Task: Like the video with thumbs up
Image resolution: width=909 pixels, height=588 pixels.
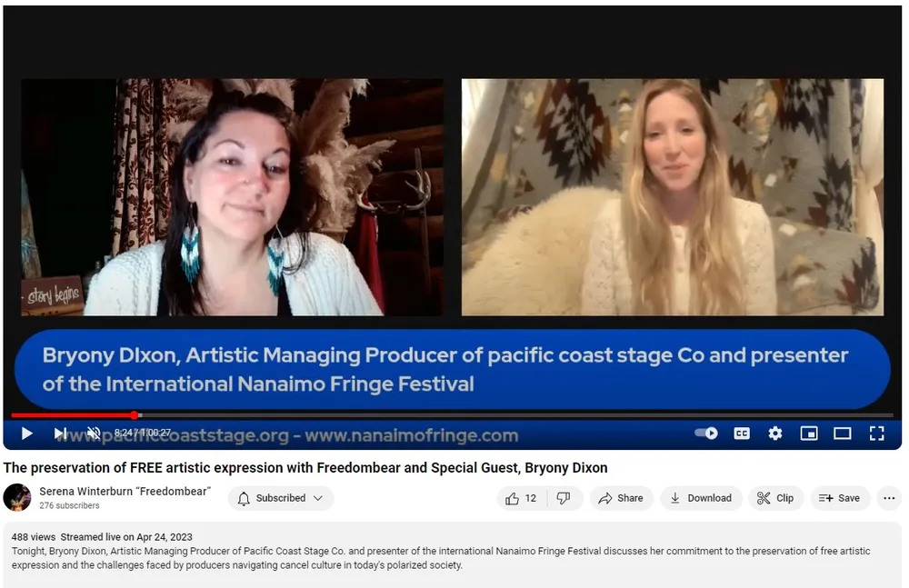Action: (521, 498)
